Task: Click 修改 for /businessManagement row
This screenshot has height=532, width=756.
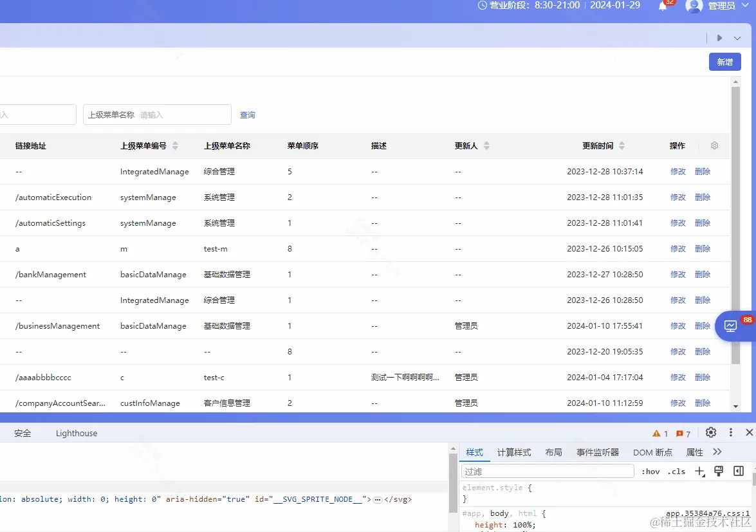Action: [678, 326]
